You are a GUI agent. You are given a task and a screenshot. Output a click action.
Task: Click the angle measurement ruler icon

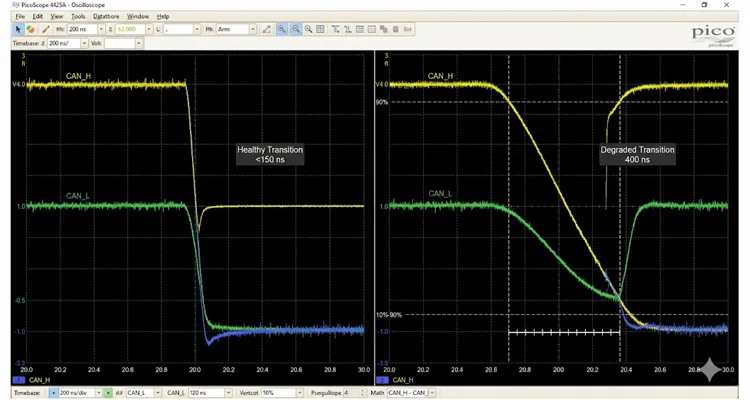[266, 29]
